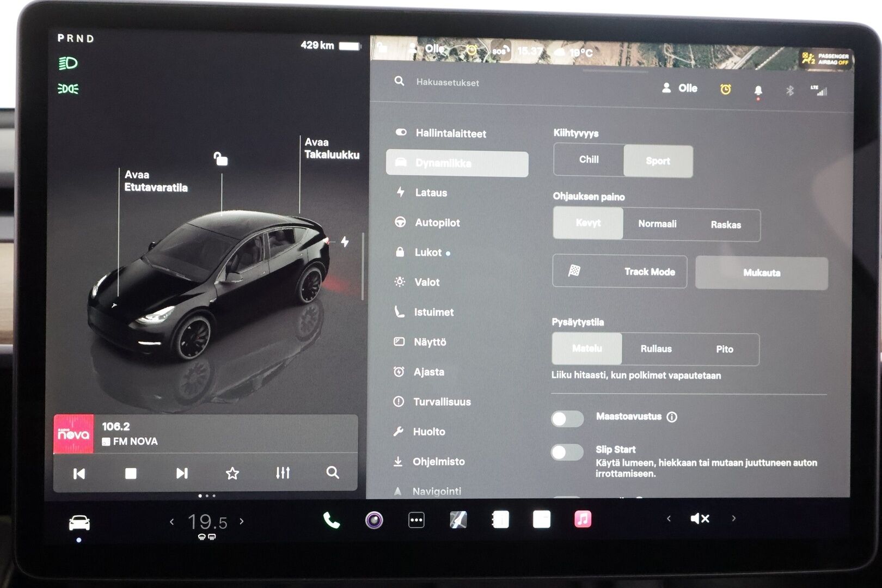The height and width of the screenshot is (588, 882).
Task: Set steering weight to Raskas
Action: pos(726,225)
